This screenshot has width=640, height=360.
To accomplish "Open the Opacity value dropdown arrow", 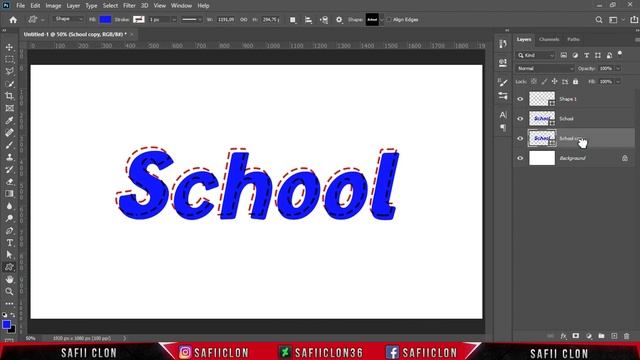I will pos(618,69).
